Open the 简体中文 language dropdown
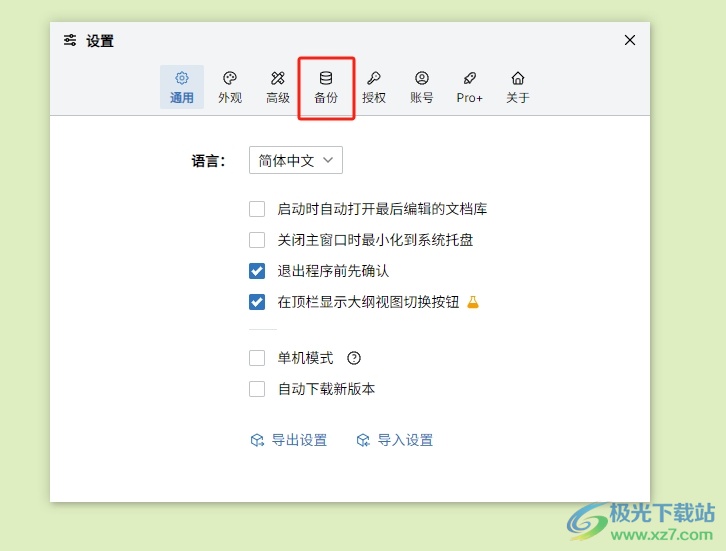 [x=296, y=160]
